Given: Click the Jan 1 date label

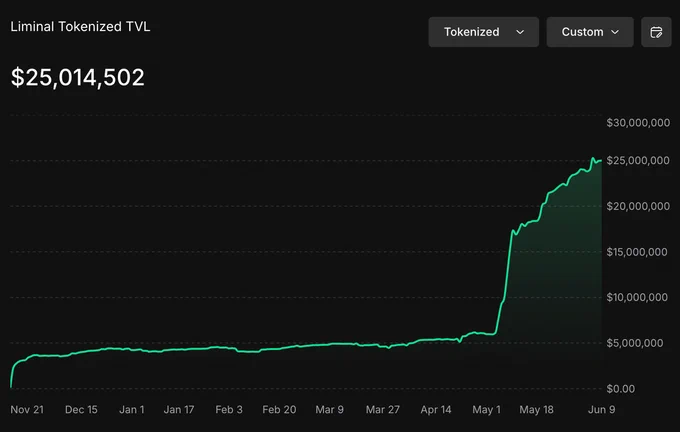Looking at the screenshot, I should [131, 409].
